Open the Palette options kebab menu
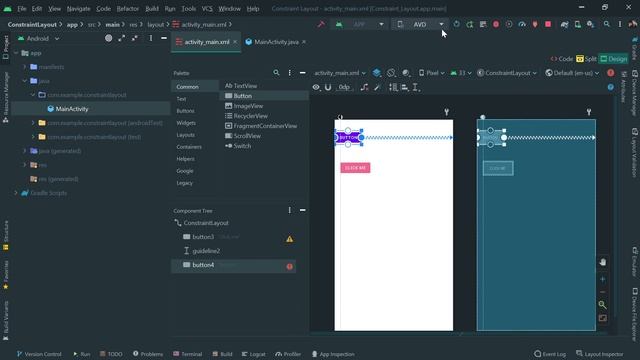 click(289, 73)
